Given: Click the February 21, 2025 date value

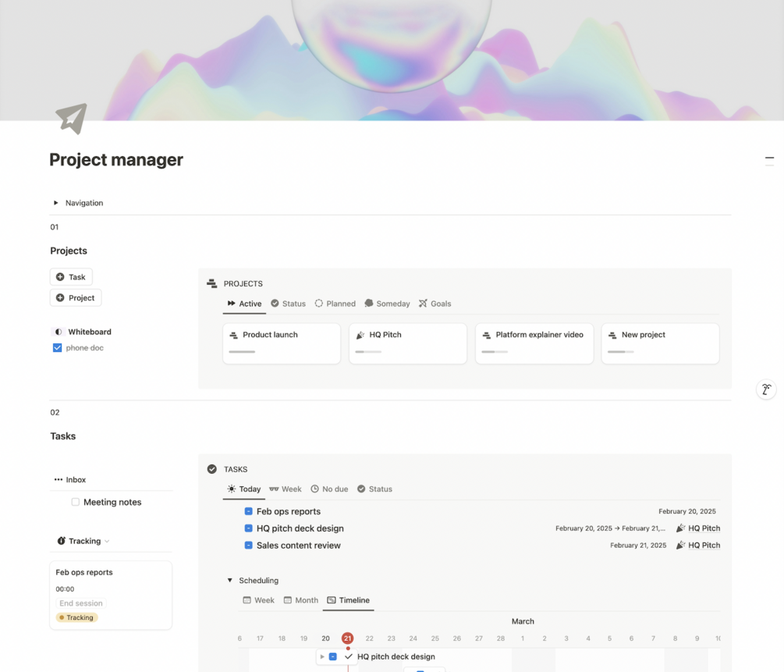Looking at the screenshot, I should click(638, 546).
